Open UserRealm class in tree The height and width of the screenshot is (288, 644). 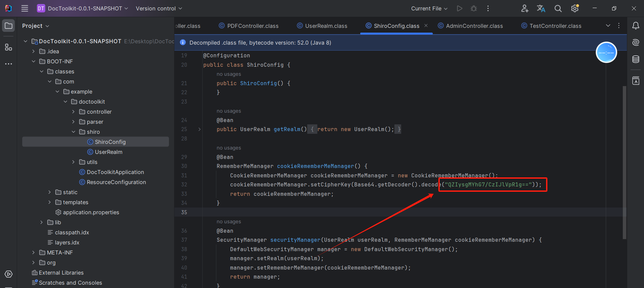(105, 152)
